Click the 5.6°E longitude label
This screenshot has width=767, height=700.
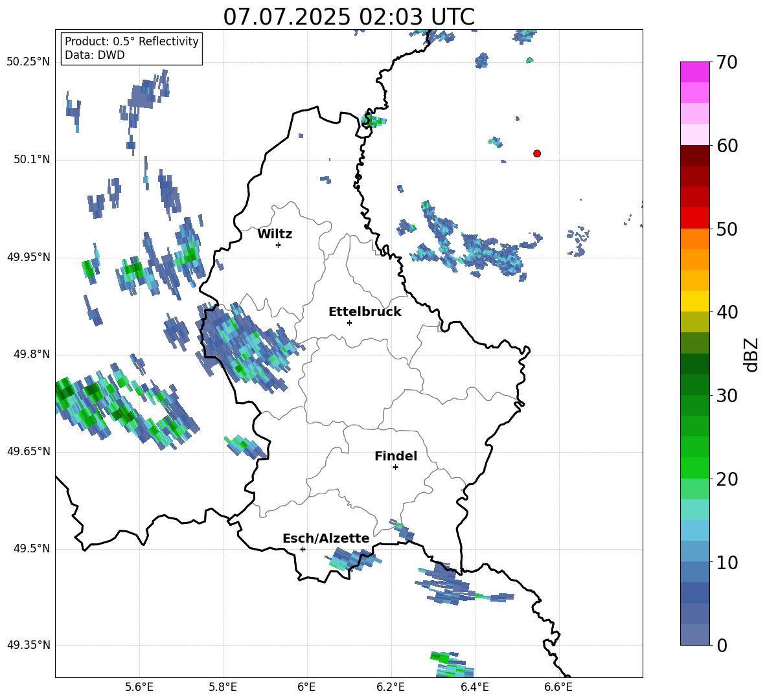point(139,687)
